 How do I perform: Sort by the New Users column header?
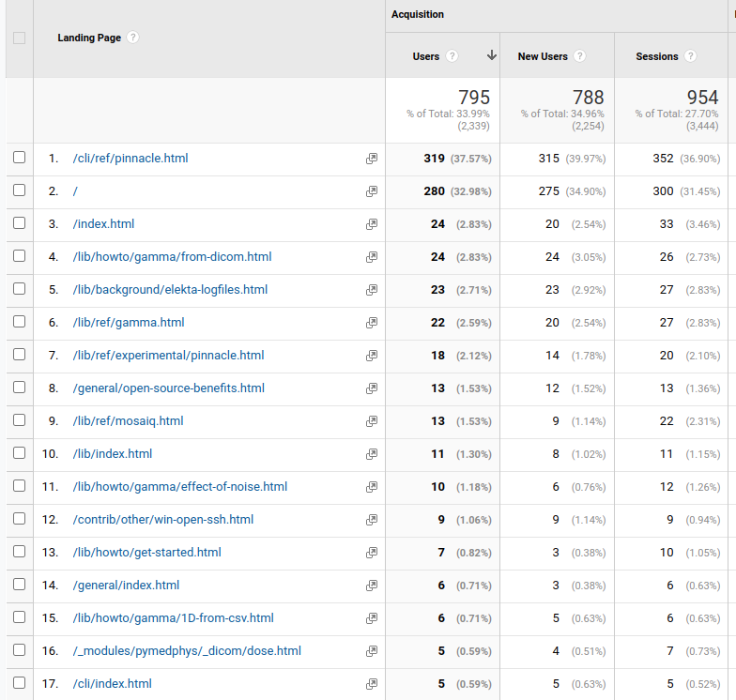[543, 56]
